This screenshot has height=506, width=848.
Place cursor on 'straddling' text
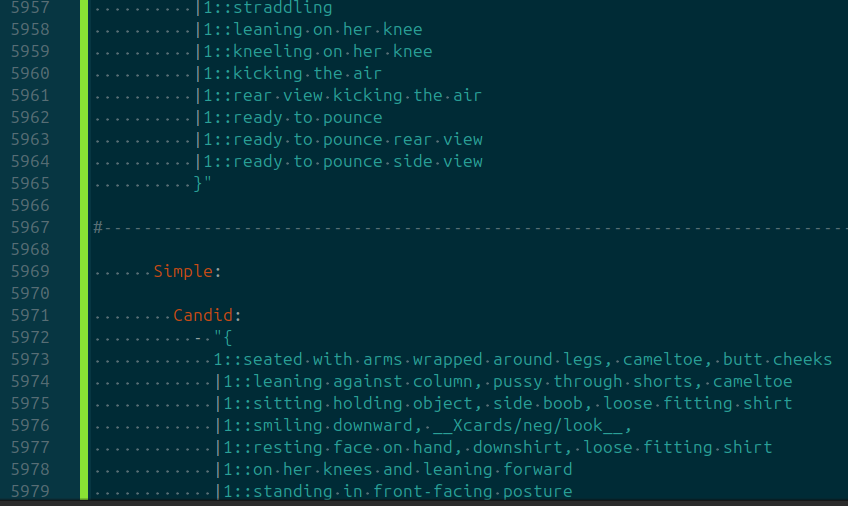[x=267, y=8]
